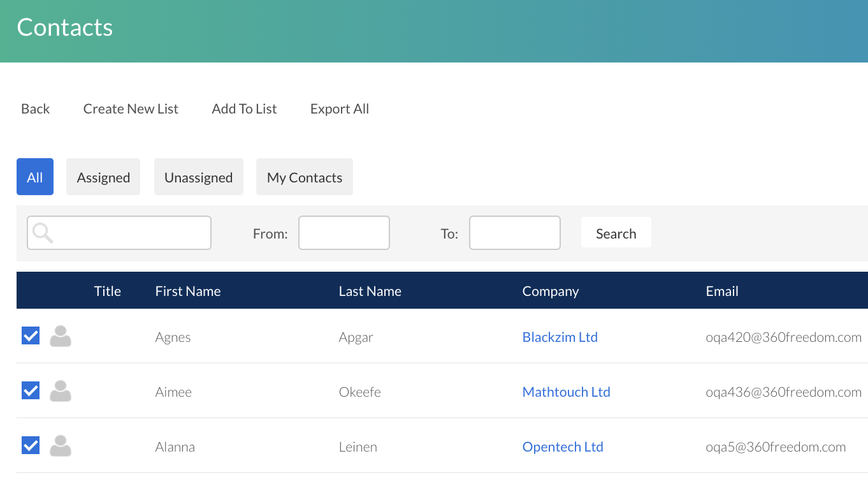
Task: Focus the To date field
Action: [514, 233]
